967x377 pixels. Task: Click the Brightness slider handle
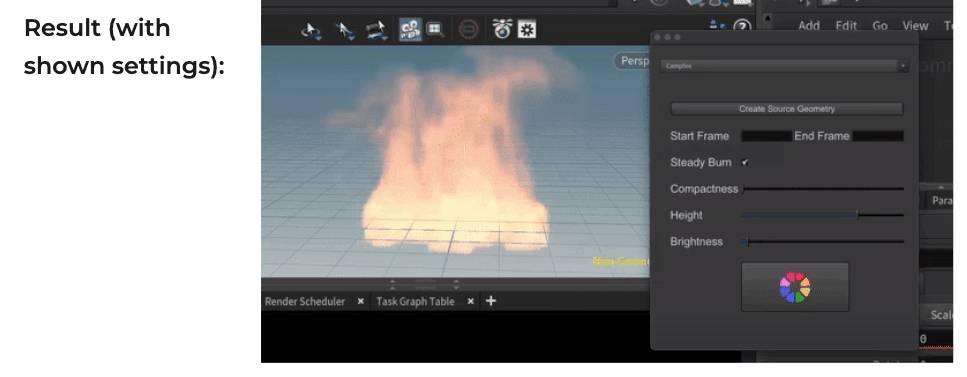click(747, 242)
